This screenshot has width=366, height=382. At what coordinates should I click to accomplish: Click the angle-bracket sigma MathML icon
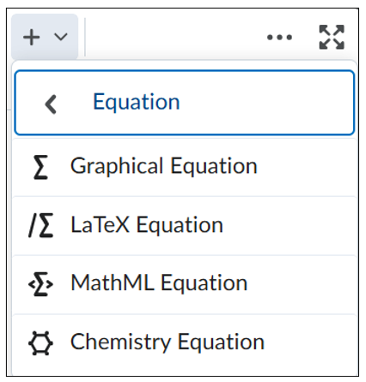point(41,284)
